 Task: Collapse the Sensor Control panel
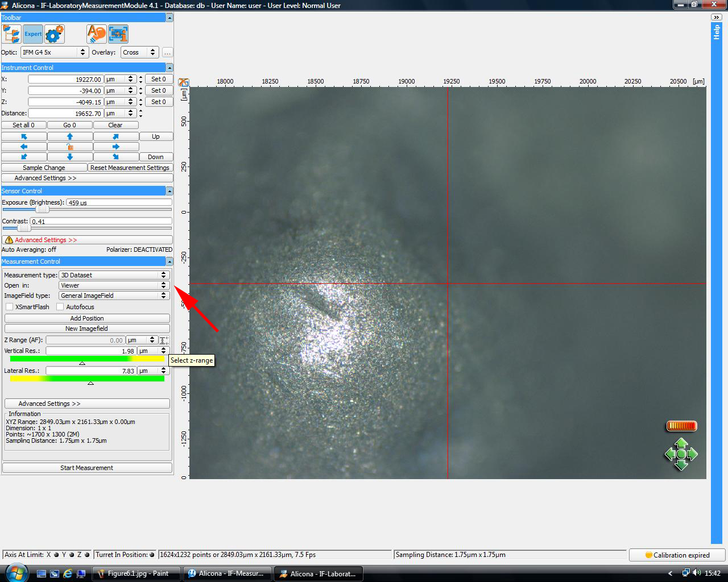point(169,191)
